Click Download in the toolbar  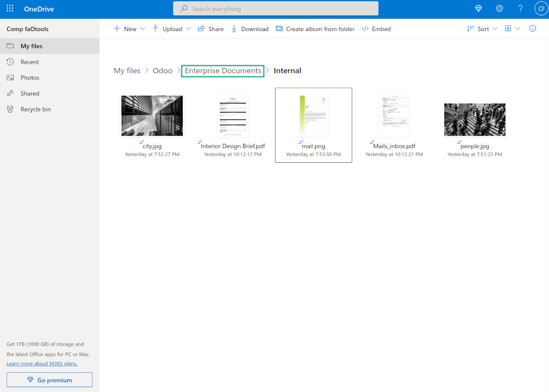coord(250,29)
